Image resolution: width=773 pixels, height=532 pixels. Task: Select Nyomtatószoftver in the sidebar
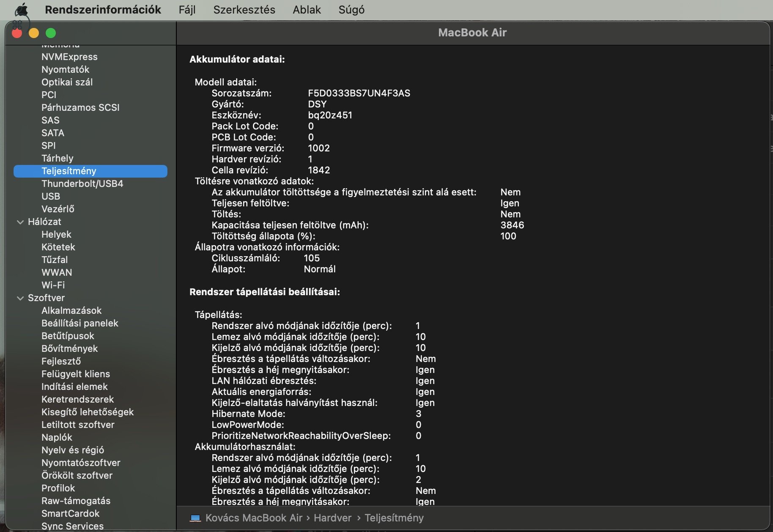[x=81, y=463]
